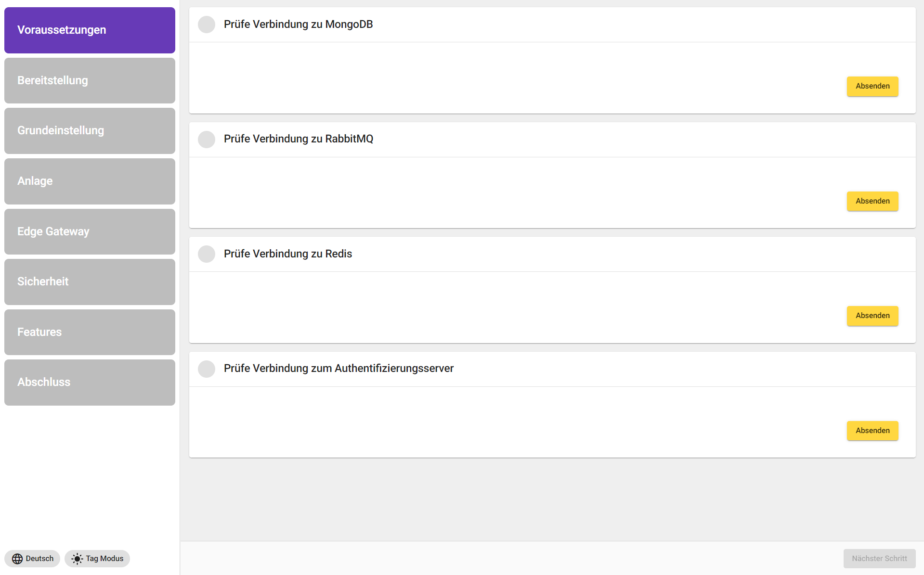Select the Sicherheit step
The image size is (924, 575).
tap(90, 282)
